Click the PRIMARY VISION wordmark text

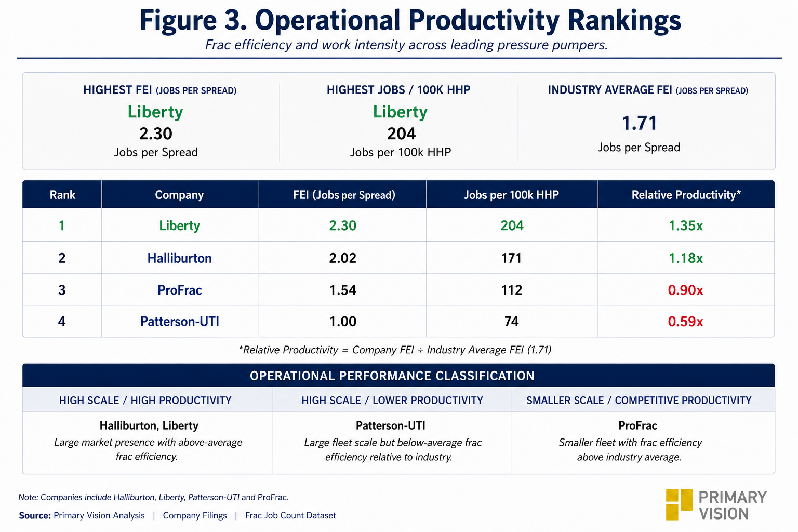coord(733,506)
